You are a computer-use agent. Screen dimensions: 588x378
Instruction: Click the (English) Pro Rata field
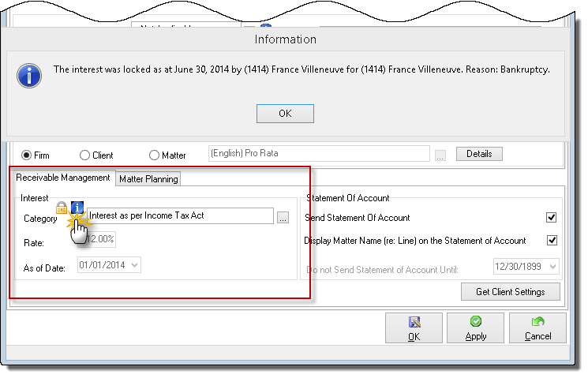[x=319, y=153]
